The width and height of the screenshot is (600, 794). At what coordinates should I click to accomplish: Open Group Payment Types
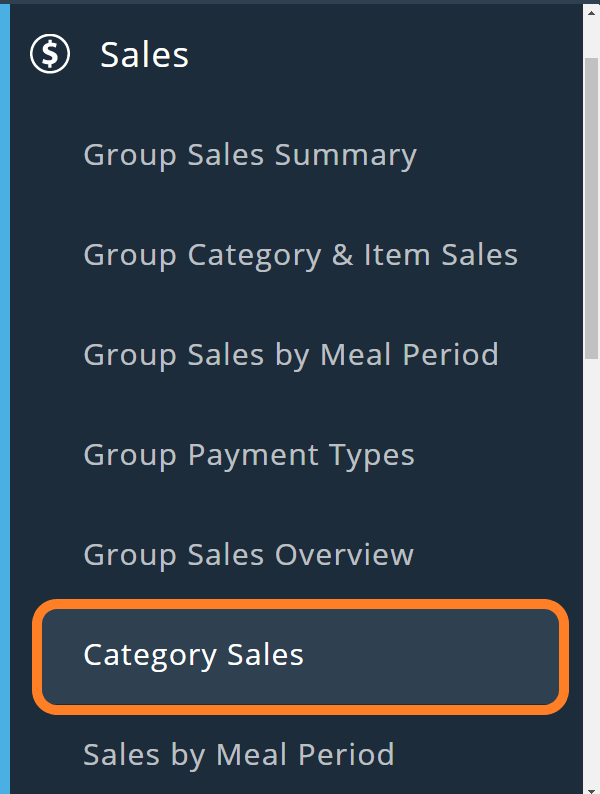coord(249,455)
